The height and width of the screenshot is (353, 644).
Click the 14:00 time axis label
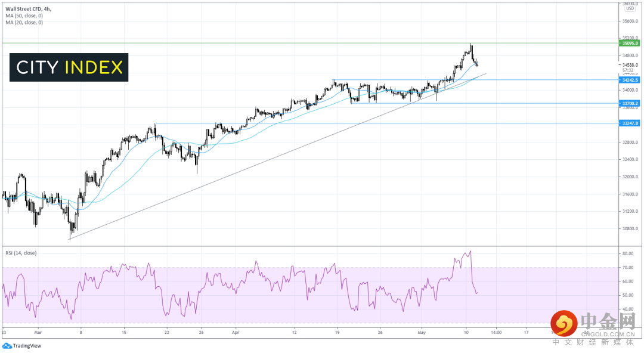point(496,333)
